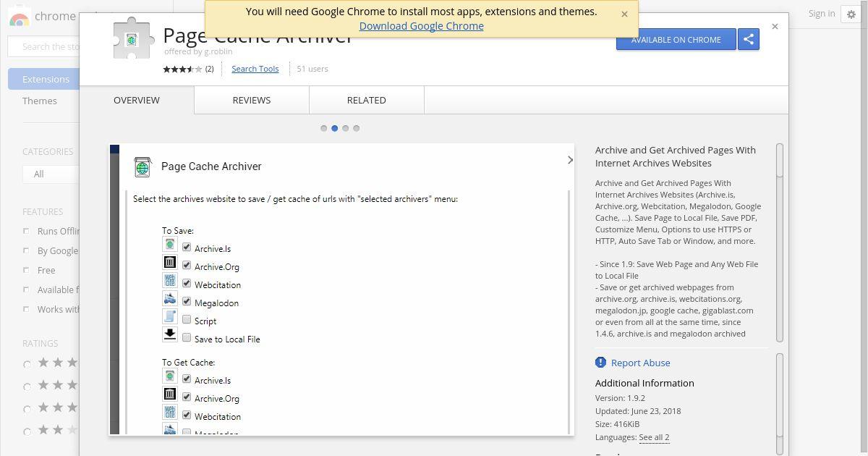The image size is (868, 456).
Task: Toggle the Archive.Is checkbox under To Save
Action: point(187,248)
